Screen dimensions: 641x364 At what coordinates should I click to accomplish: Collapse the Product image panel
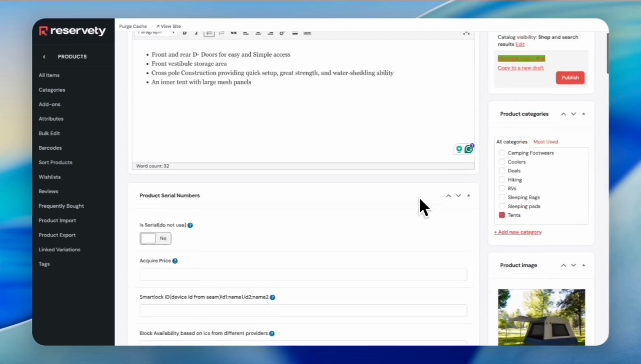tap(583, 265)
